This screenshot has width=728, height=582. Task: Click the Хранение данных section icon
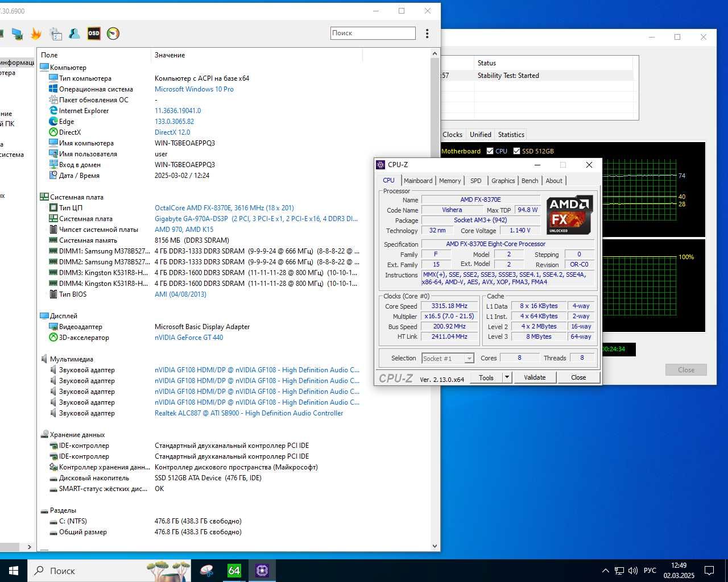[44, 435]
